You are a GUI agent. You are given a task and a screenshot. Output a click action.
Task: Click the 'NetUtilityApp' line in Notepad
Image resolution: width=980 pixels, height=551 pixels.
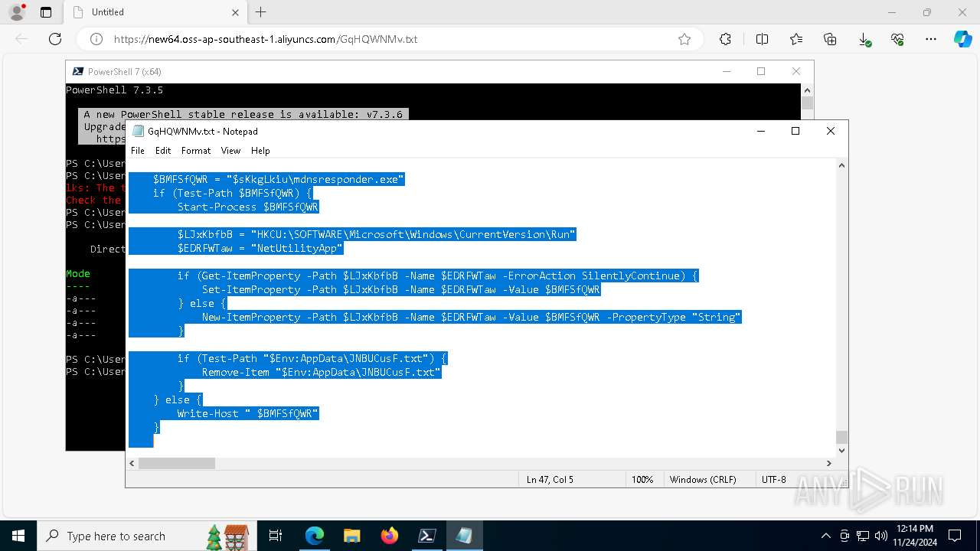coord(260,248)
